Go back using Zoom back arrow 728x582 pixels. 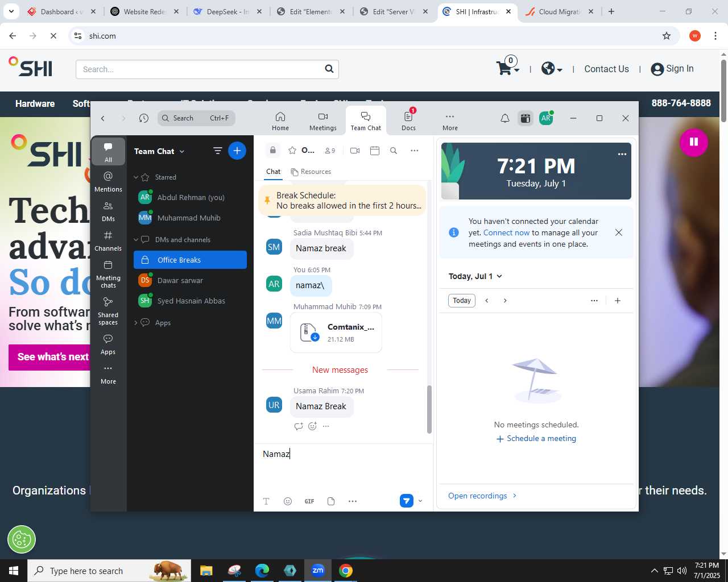103,118
